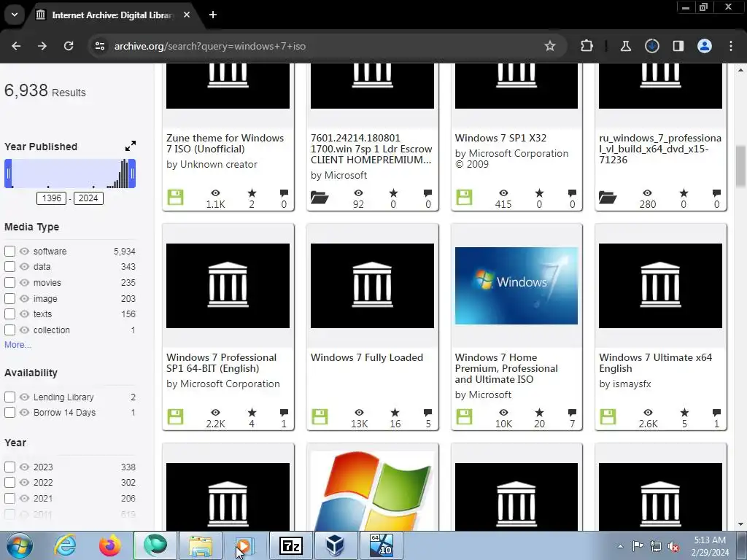Launch Internet Explorer from the taskbar
The width and height of the screenshot is (747, 560).
coord(65,545)
